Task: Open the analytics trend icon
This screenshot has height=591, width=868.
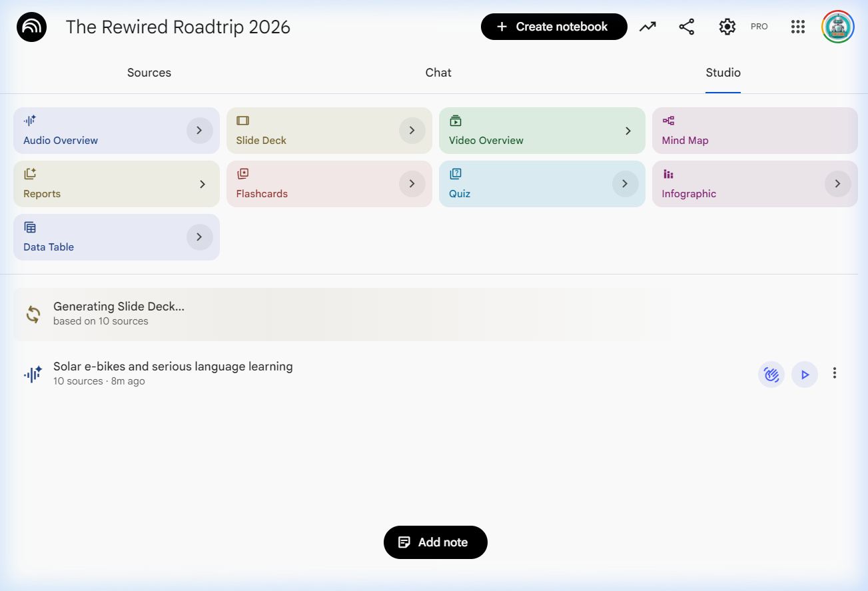Action: (648, 27)
